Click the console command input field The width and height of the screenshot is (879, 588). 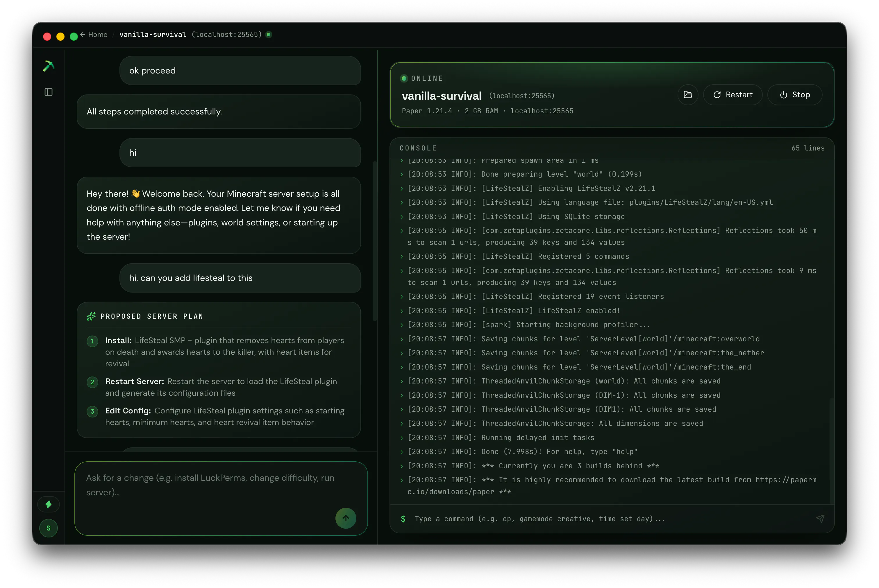coord(612,518)
